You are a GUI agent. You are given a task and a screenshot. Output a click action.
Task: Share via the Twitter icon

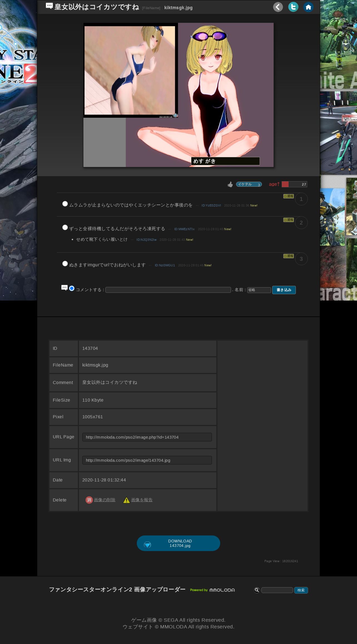click(293, 7)
